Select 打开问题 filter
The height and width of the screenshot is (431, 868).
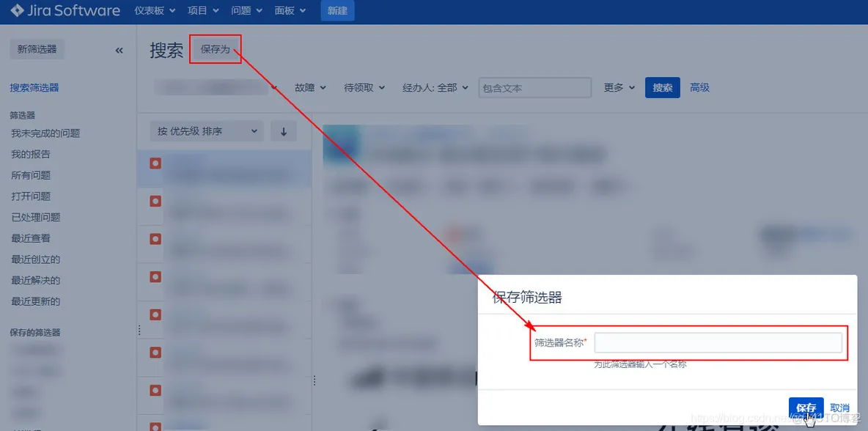coord(31,196)
